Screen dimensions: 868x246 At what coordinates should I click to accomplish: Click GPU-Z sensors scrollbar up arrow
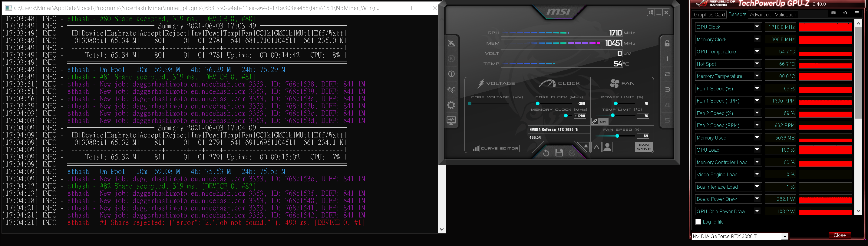click(858, 23)
